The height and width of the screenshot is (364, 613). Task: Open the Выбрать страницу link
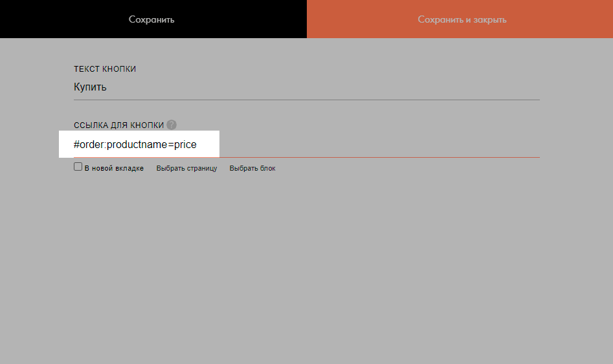pyautogui.click(x=186, y=168)
